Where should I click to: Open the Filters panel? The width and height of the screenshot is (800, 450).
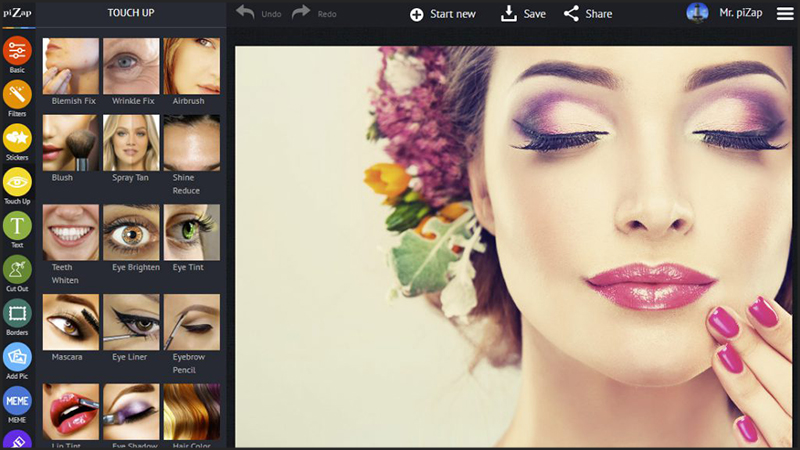click(17, 95)
